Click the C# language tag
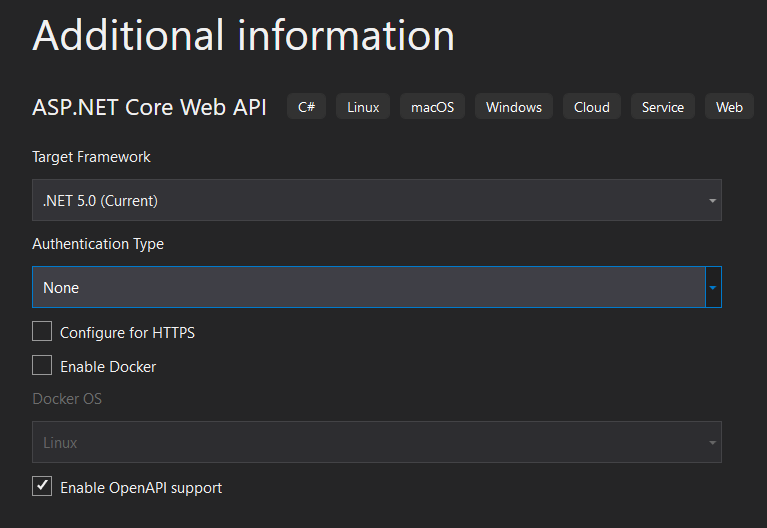 [x=306, y=107]
